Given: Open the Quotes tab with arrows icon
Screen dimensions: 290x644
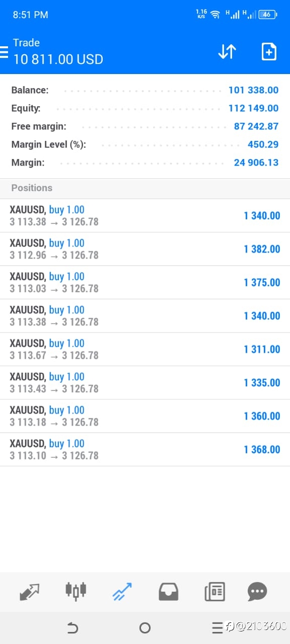Looking at the screenshot, I should pyautogui.click(x=30, y=591).
